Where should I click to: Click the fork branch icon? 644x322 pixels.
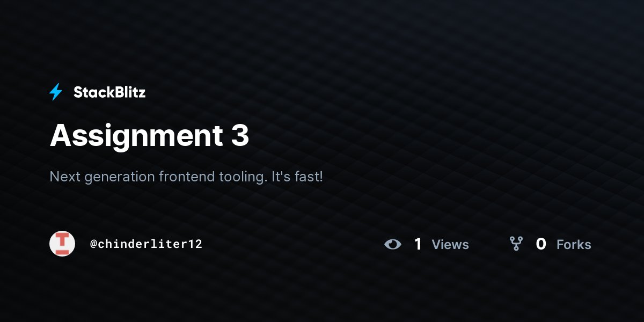(x=516, y=244)
